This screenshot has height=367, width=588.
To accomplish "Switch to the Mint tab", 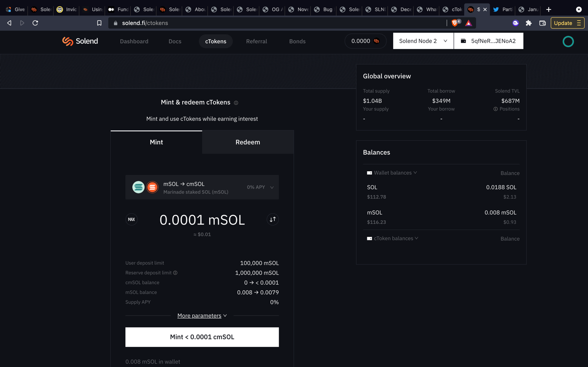I will click(156, 142).
